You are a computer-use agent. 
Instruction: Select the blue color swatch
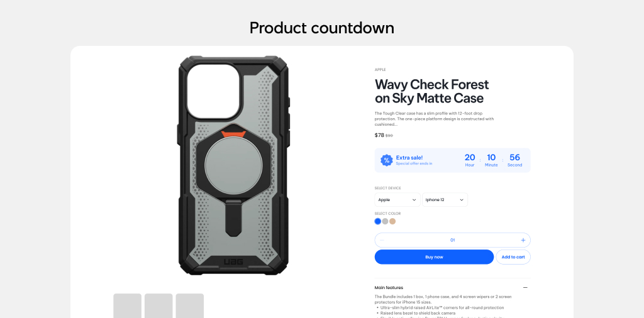click(378, 221)
